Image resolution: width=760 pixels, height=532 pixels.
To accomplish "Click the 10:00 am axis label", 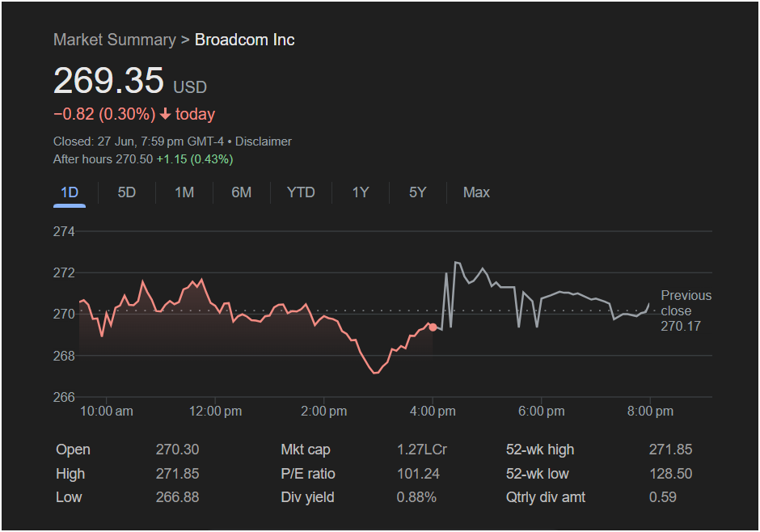I will point(106,412).
